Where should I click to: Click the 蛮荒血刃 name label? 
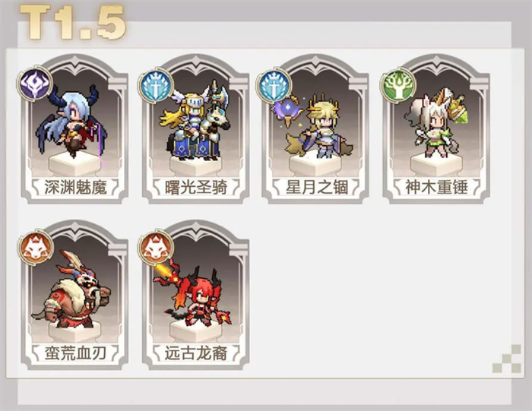[75, 353]
